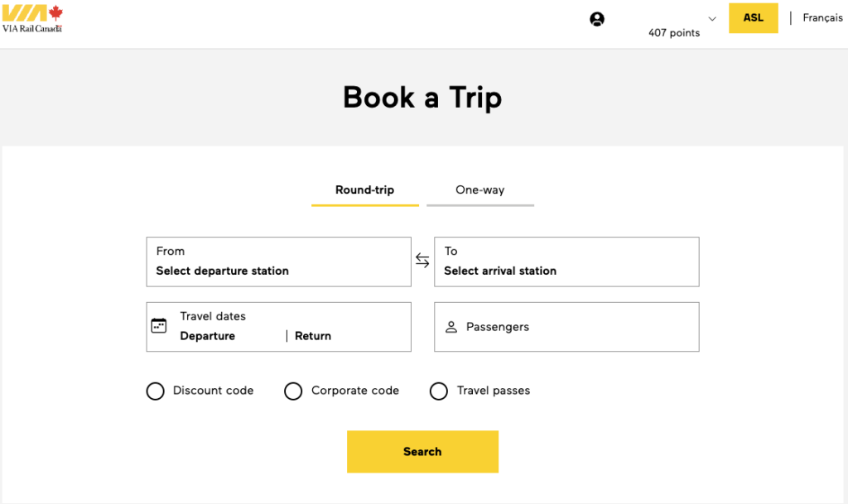Screen dimensions: 848x504
Task: Click the passenger person icon
Action: pos(451,326)
